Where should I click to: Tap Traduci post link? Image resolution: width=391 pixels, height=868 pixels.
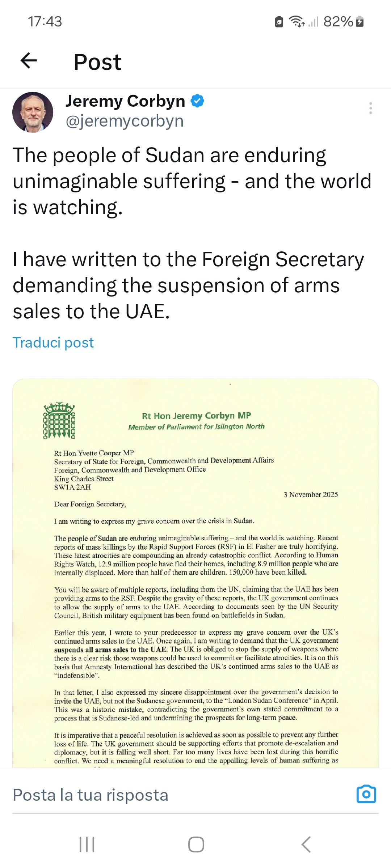click(53, 342)
